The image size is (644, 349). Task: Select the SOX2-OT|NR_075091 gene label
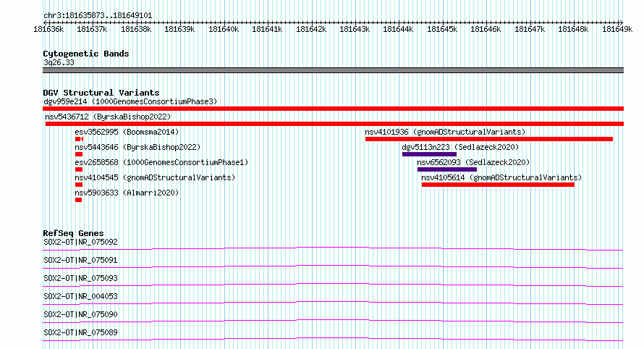(x=80, y=260)
